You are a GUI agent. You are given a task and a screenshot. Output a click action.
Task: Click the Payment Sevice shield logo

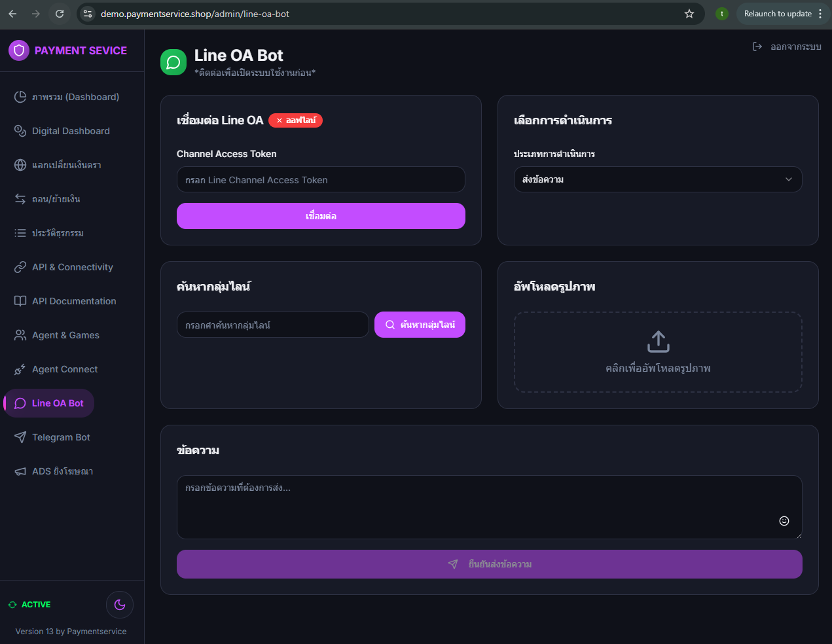point(19,50)
